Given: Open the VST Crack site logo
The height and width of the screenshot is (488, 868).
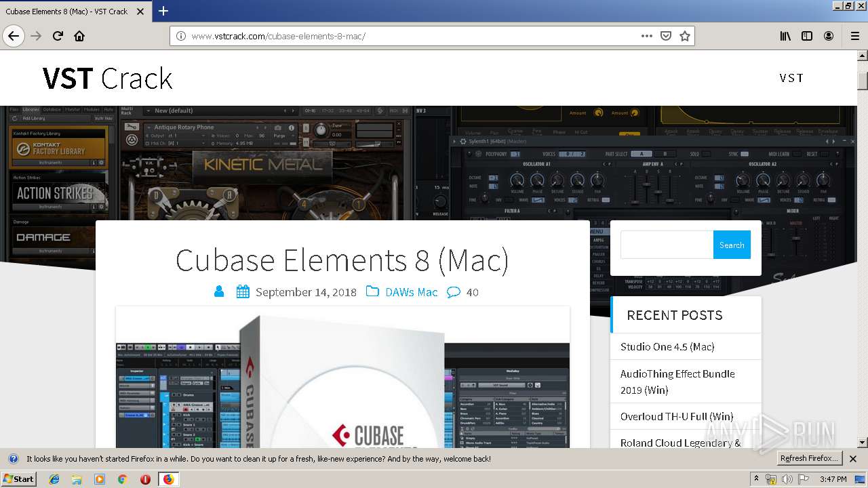Looking at the screenshot, I should tap(107, 79).
